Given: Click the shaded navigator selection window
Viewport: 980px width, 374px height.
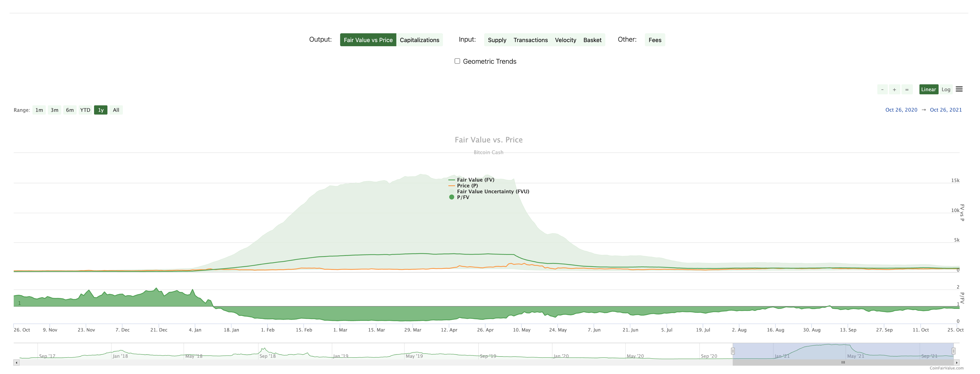Looking at the screenshot, I should click(843, 351).
